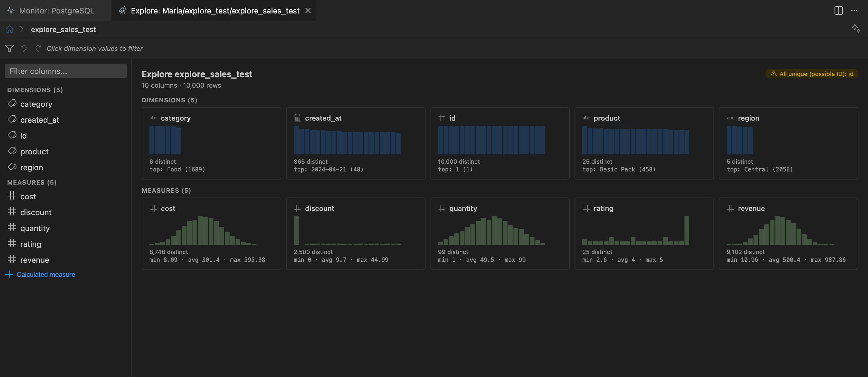Click the '10 columns · 10,000 rows' summary
This screenshot has height=377, width=868.
(181, 85)
